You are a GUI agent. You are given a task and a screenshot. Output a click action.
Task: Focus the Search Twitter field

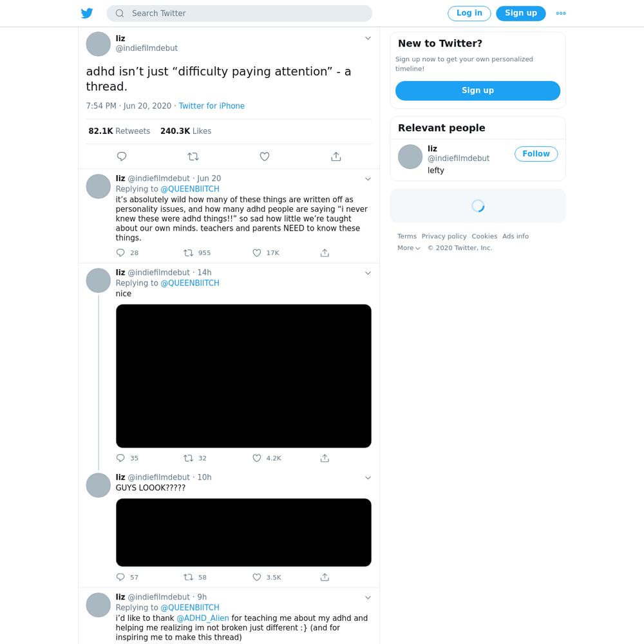click(x=240, y=13)
